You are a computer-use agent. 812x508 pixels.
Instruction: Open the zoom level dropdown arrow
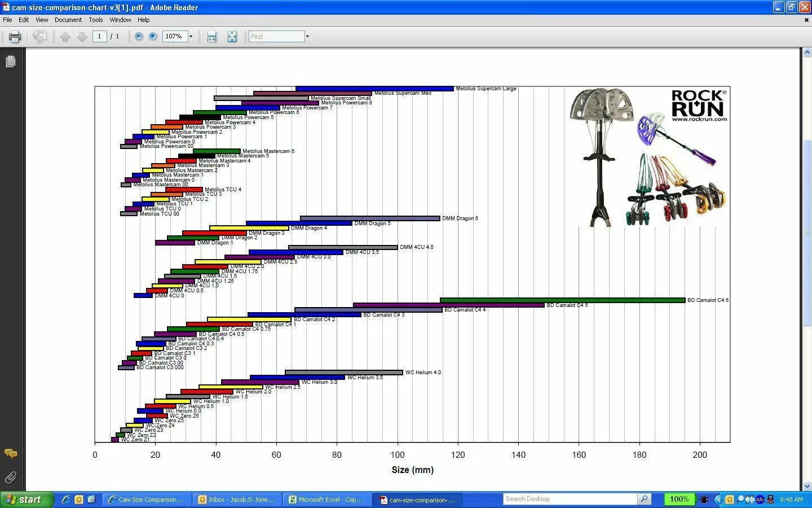click(191, 37)
